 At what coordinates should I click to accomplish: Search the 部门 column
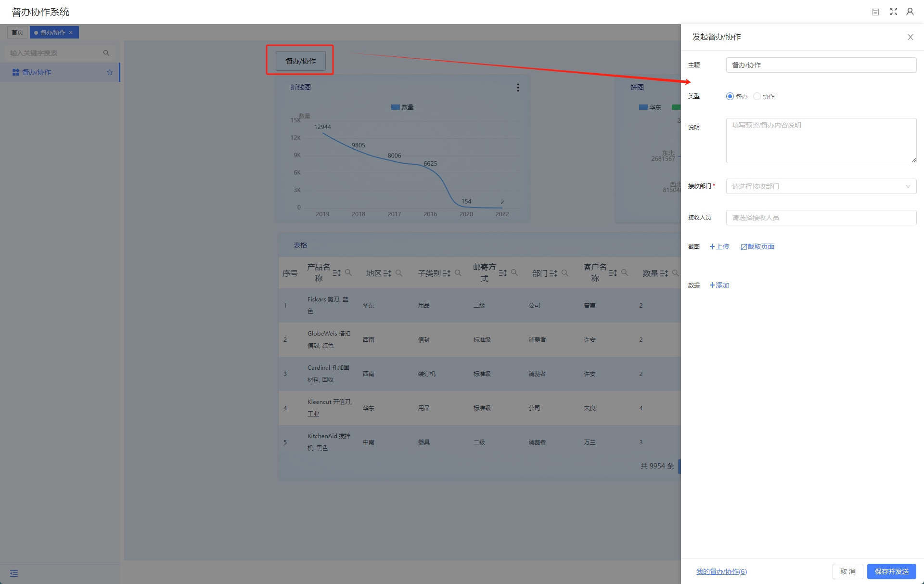click(565, 273)
